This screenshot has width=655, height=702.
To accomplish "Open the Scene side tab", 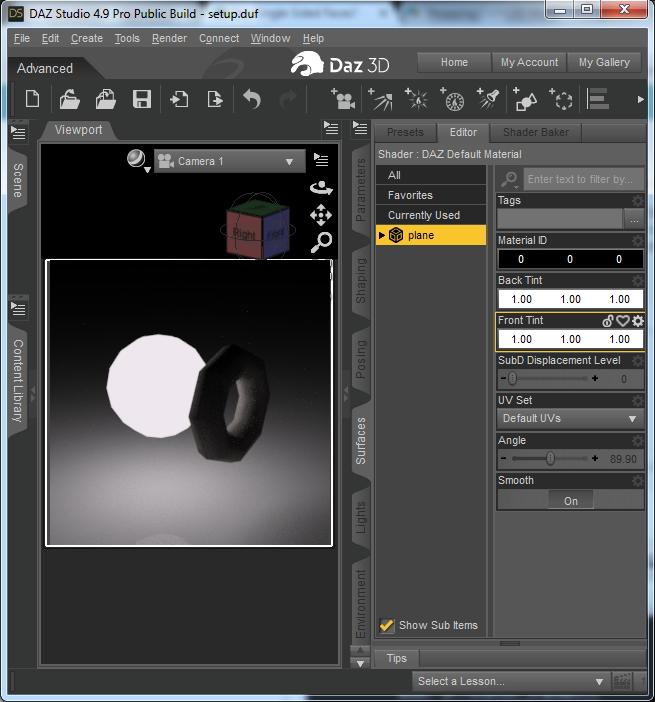I will tap(18, 180).
